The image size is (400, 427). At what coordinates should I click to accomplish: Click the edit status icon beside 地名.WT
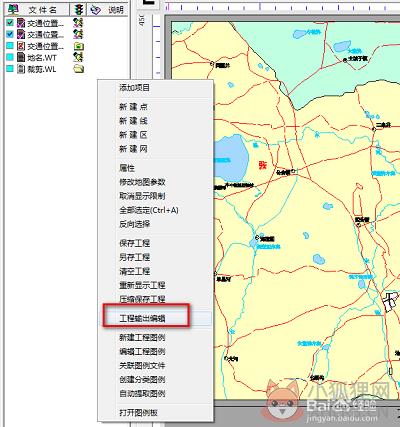[x=78, y=57]
